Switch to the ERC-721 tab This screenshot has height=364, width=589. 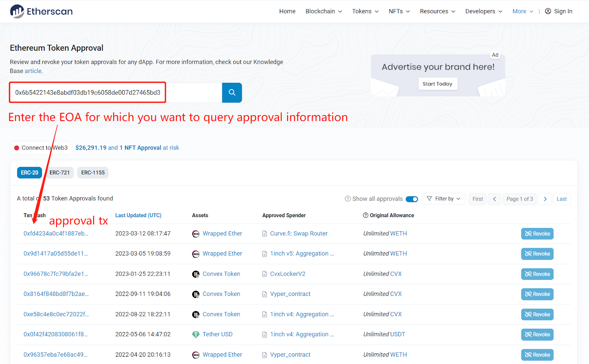click(60, 172)
